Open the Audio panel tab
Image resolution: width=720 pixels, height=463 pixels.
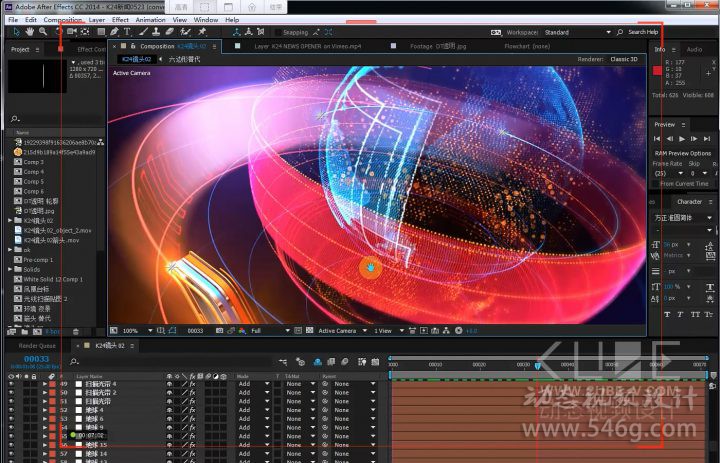tap(694, 49)
